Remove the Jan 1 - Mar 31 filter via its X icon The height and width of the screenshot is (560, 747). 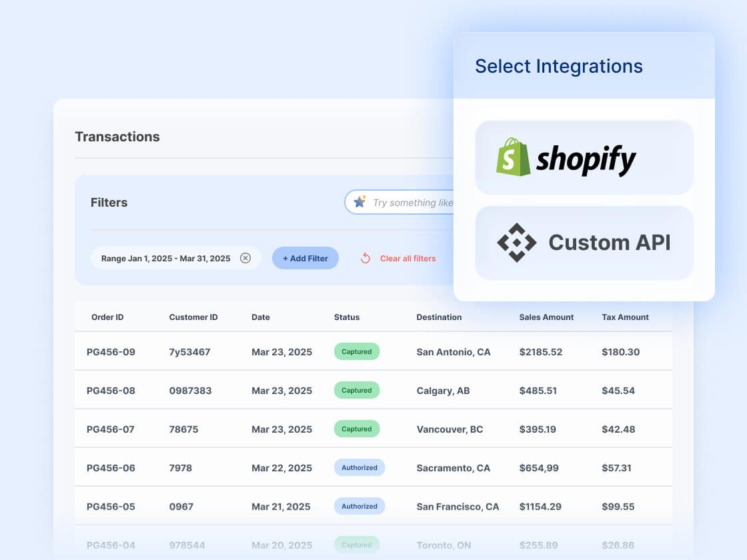click(x=246, y=258)
